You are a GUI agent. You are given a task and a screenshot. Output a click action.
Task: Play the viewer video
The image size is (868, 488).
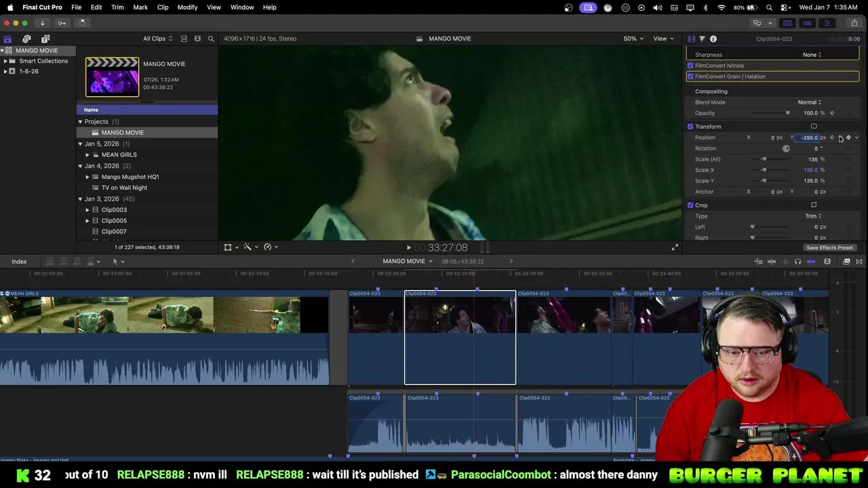[x=408, y=248]
